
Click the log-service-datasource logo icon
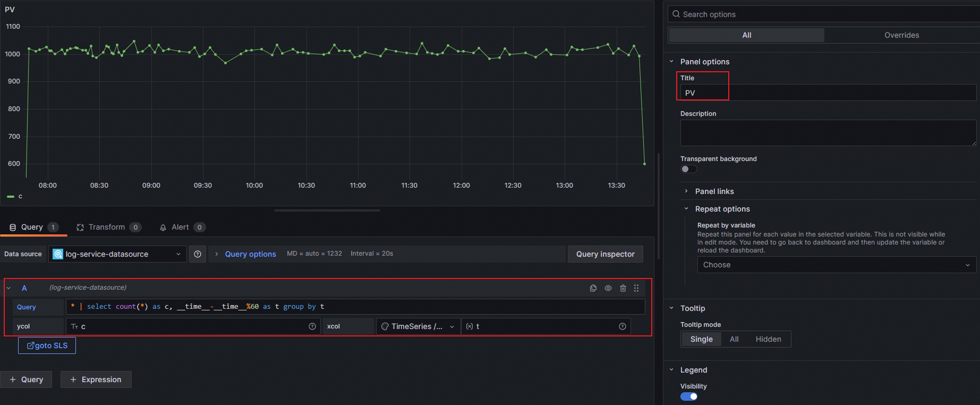click(x=58, y=254)
